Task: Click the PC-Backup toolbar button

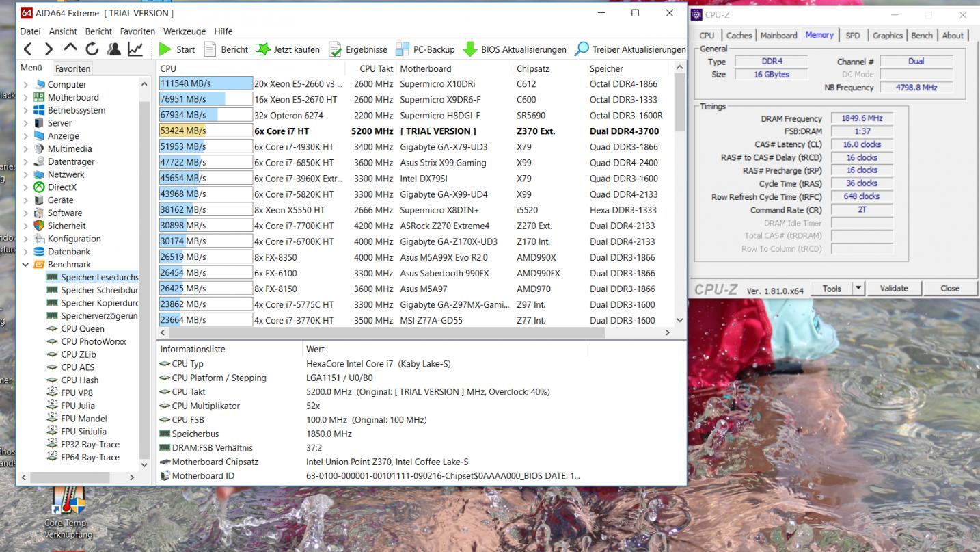Action: (x=425, y=49)
